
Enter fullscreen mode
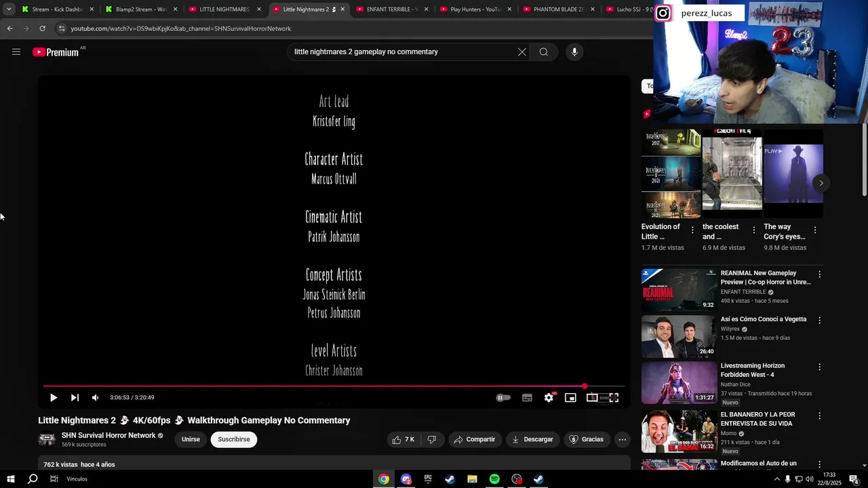(x=614, y=398)
